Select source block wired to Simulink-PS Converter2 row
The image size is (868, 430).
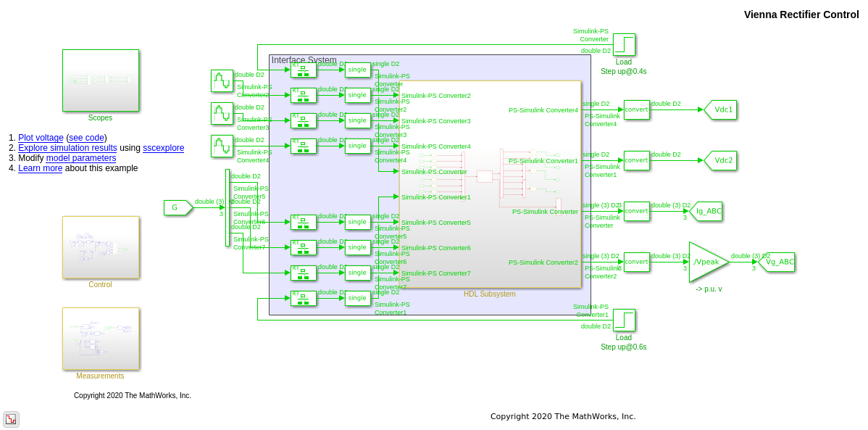click(222, 81)
